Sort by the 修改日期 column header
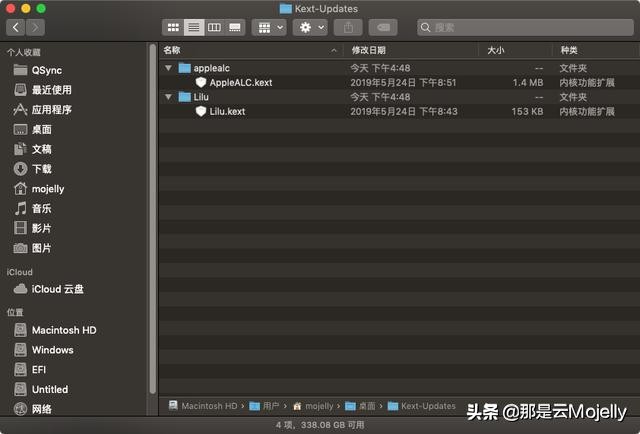Screen dimensions: 640x434 tap(411, 50)
